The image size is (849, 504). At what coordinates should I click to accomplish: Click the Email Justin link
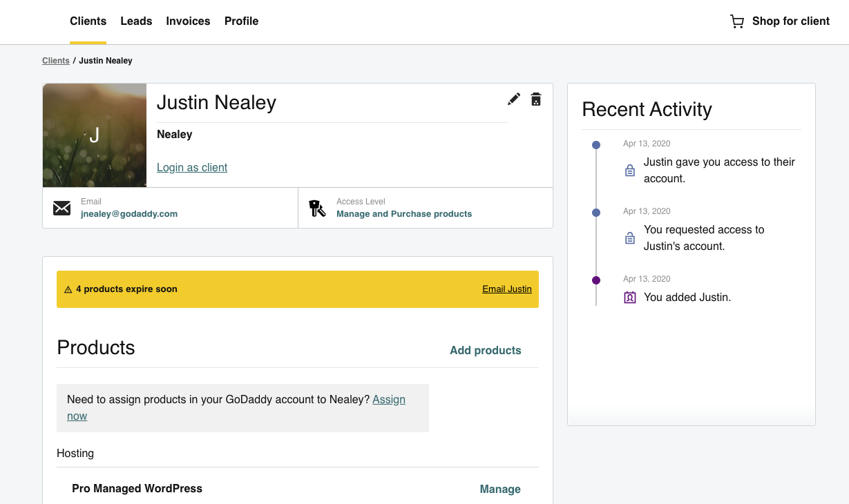point(507,289)
